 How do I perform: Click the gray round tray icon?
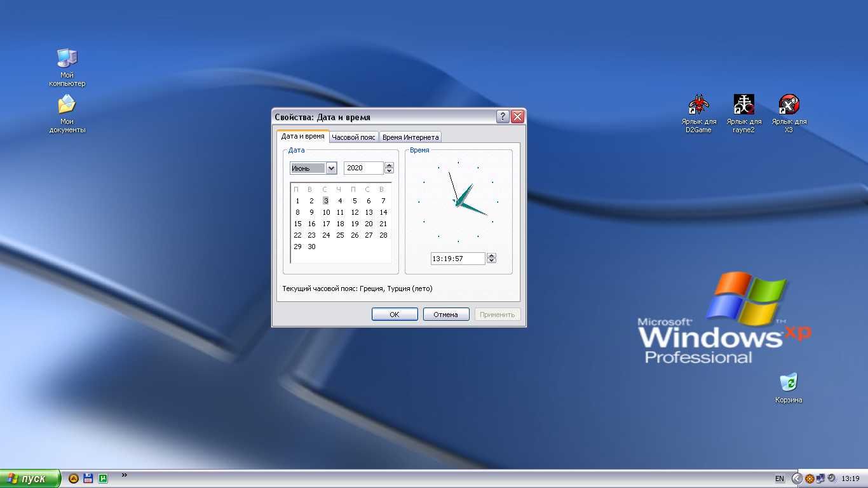[831, 478]
